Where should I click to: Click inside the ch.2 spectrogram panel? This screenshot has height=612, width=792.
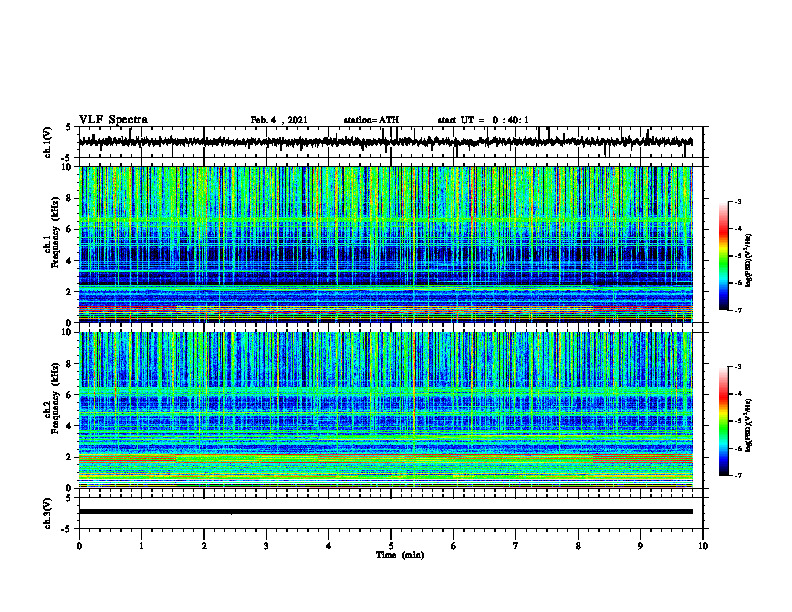(385, 410)
